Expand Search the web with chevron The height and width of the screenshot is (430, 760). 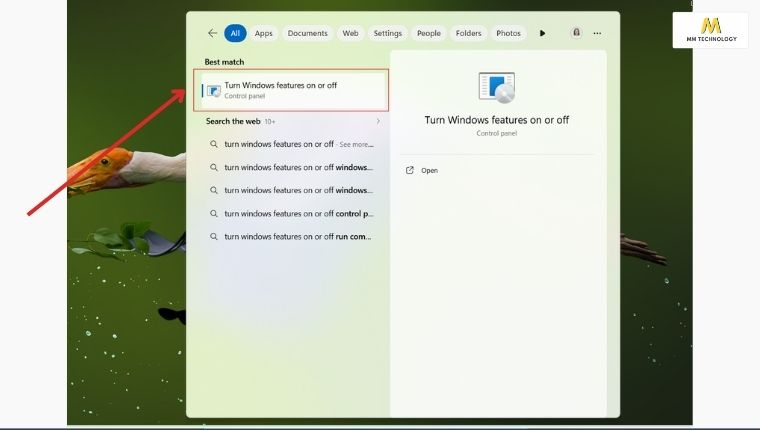click(378, 121)
